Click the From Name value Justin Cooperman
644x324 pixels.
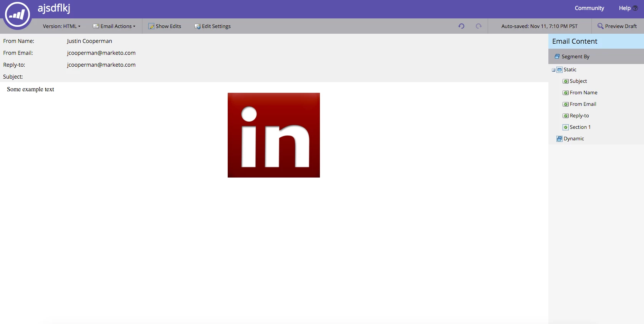tap(89, 41)
